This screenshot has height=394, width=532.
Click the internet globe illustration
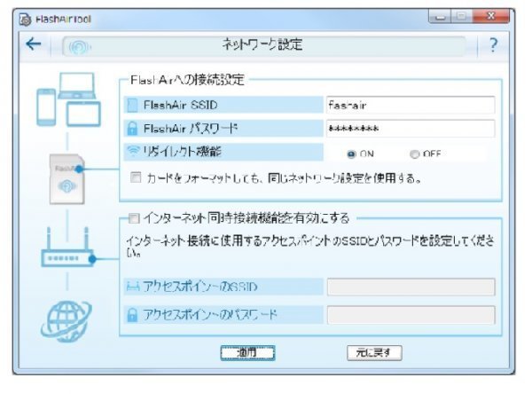point(66,321)
